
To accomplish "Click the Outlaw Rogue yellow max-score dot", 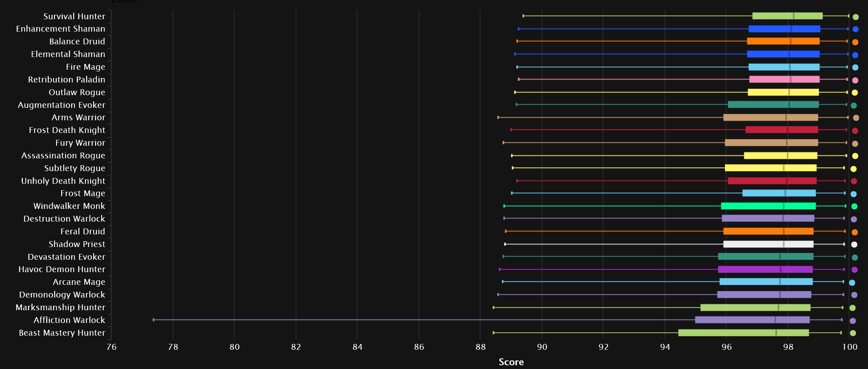I will coord(855,92).
